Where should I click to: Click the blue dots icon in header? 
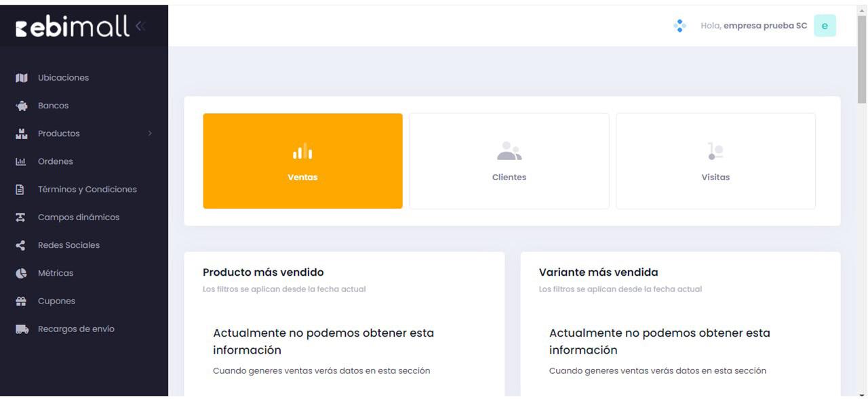click(x=679, y=26)
